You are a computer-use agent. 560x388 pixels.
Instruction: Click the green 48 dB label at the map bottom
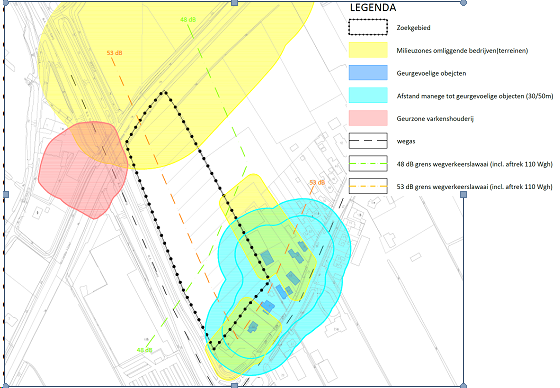pos(144,350)
